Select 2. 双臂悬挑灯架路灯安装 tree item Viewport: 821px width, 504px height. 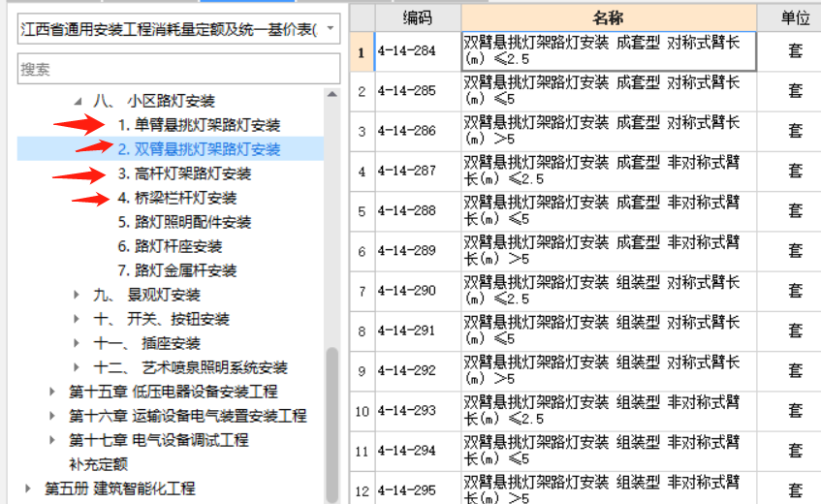tap(199, 149)
